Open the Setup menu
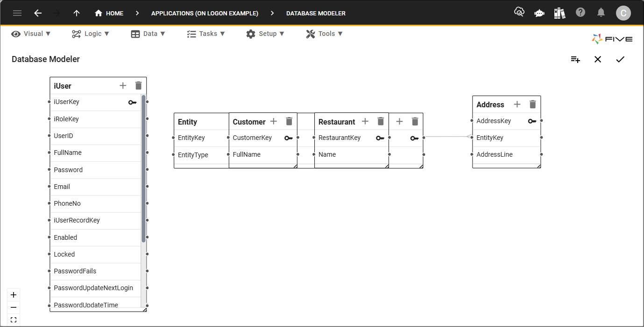 (x=265, y=34)
